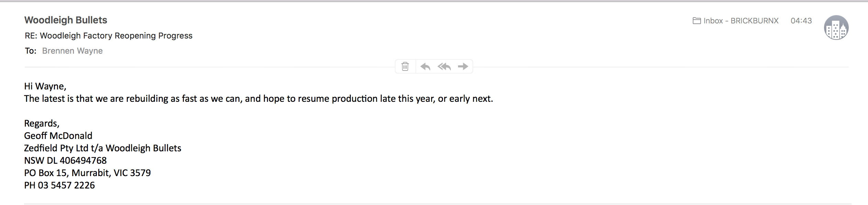Click recipient Brennen Wayne

coord(73,51)
